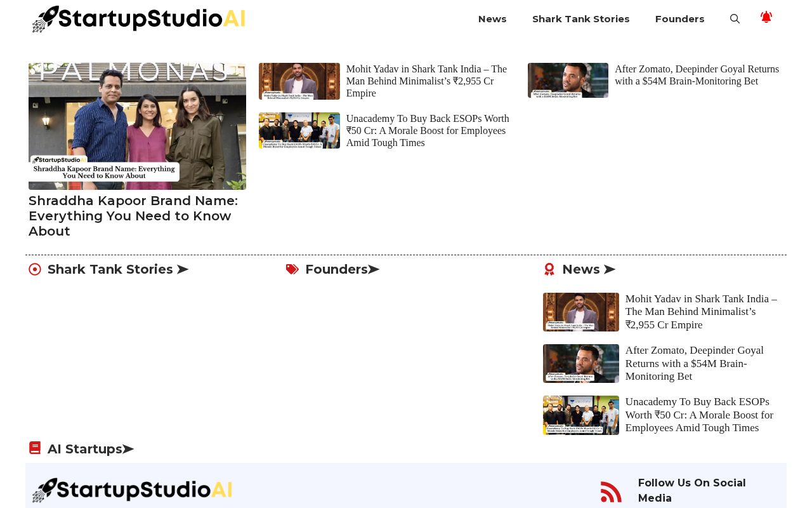Click Mohit Yadav thumbnail in News list
The width and height of the screenshot is (812, 508).
[581, 312]
